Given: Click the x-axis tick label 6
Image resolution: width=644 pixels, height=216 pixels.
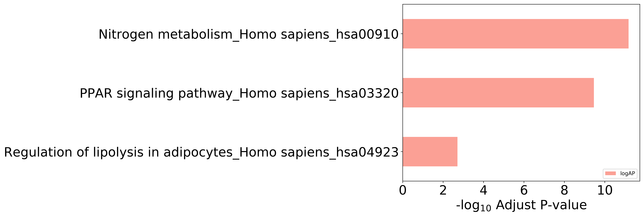Looking at the screenshot, I should click(x=524, y=190).
